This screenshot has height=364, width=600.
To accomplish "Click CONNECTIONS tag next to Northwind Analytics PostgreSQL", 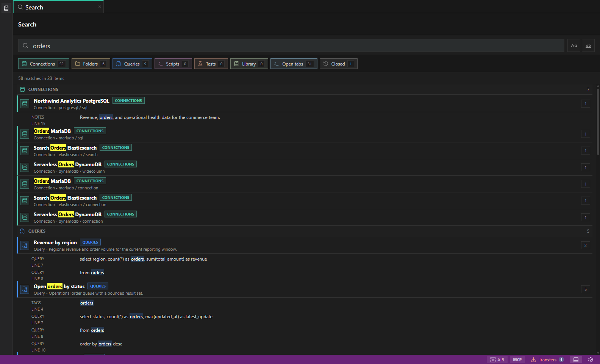I will click(x=128, y=101).
